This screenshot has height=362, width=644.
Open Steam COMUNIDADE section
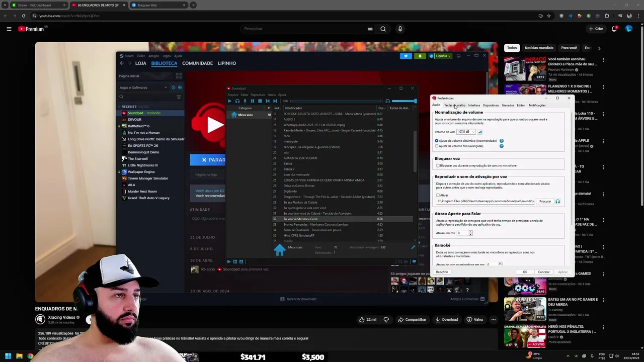pos(197,63)
